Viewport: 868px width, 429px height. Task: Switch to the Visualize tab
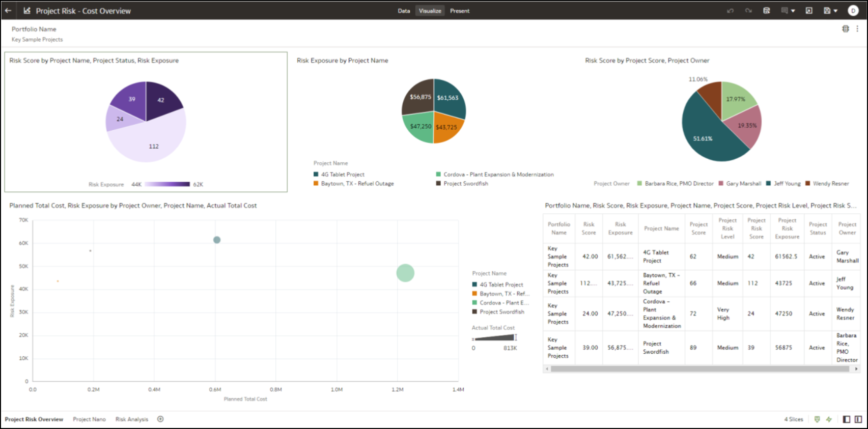[430, 11]
